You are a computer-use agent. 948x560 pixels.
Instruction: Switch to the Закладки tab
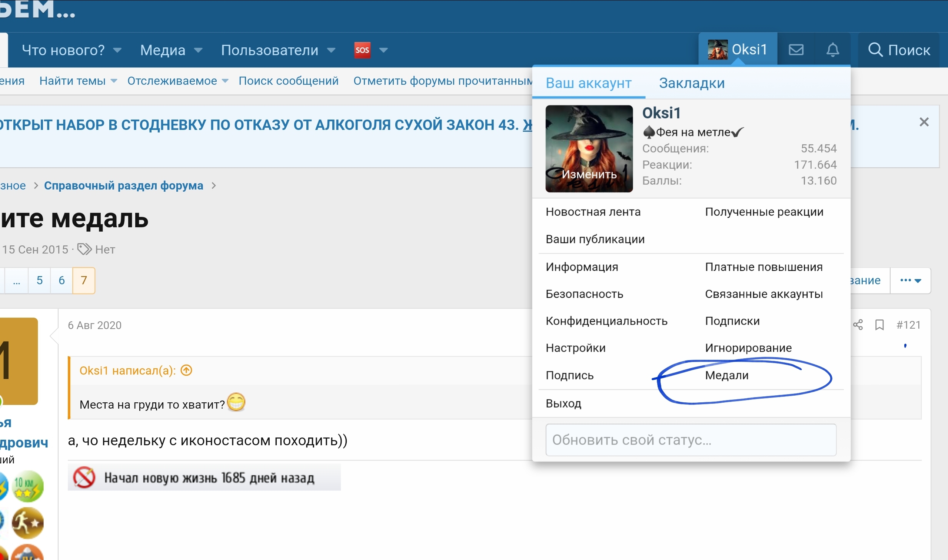click(x=692, y=83)
